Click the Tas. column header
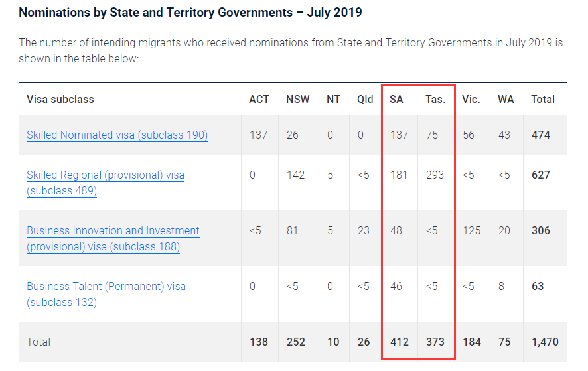 [435, 99]
